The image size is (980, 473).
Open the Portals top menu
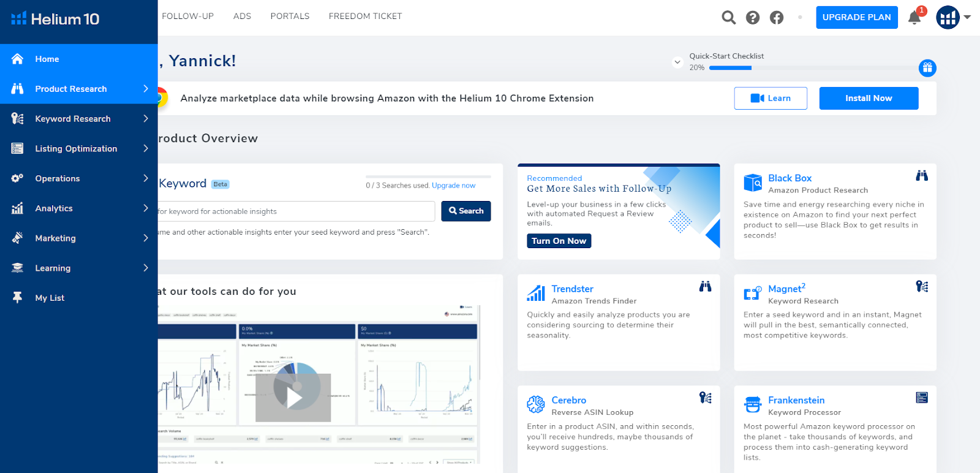point(290,17)
